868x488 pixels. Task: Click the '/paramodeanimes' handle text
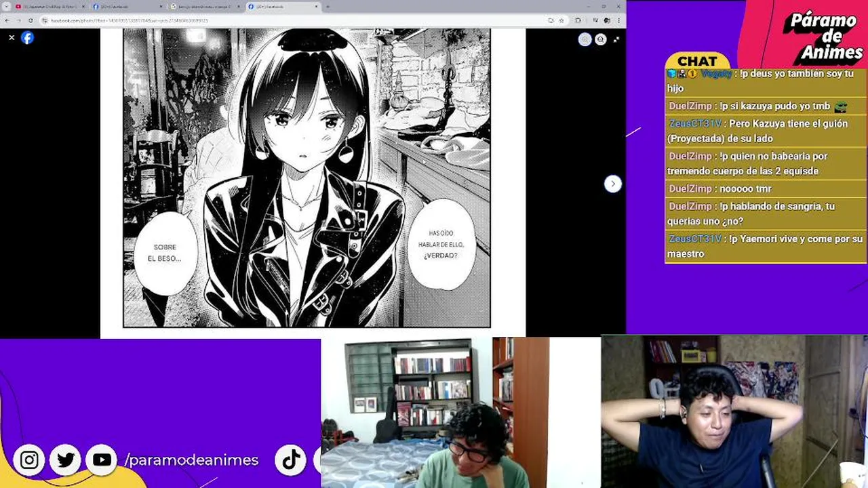[x=191, y=460]
